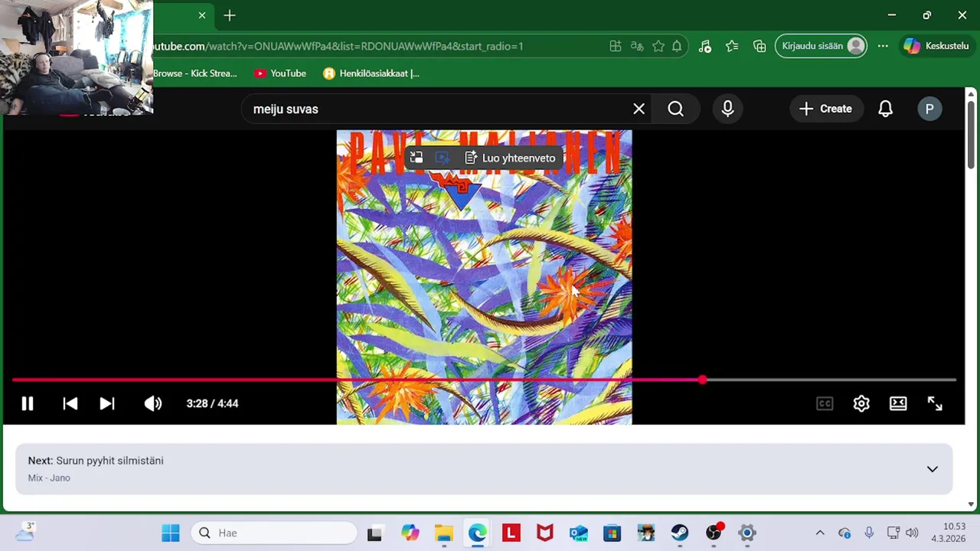The height and width of the screenshot is (551, 980).
Task: Clear the YouTube search text
Action: pos(639,109)
